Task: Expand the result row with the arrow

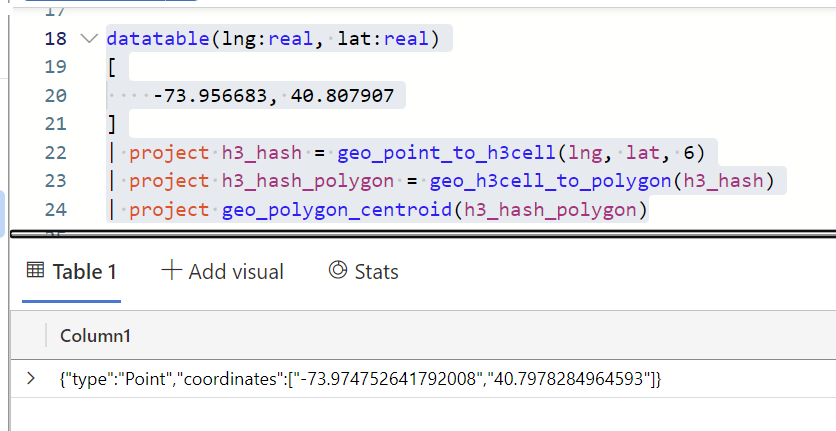Action: [30, 378]
